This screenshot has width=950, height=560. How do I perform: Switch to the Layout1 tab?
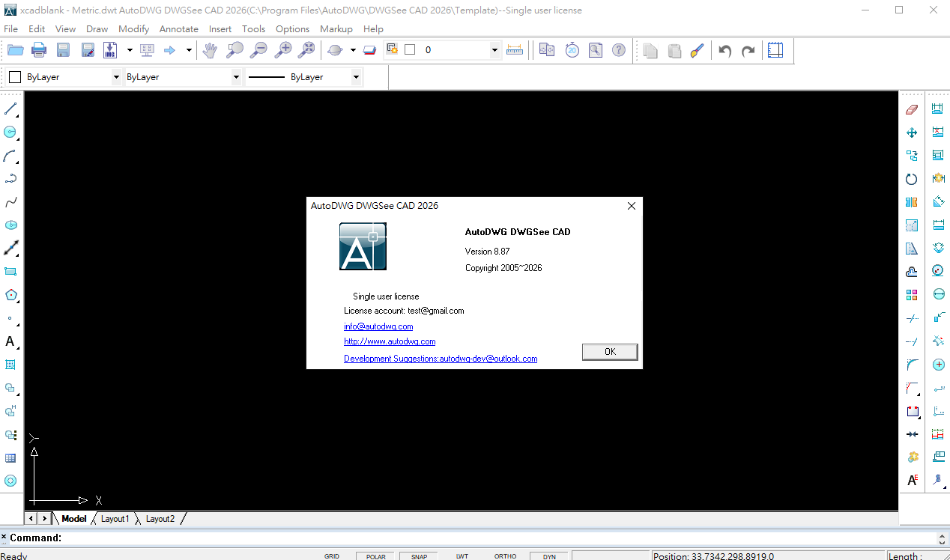(115, 519)
